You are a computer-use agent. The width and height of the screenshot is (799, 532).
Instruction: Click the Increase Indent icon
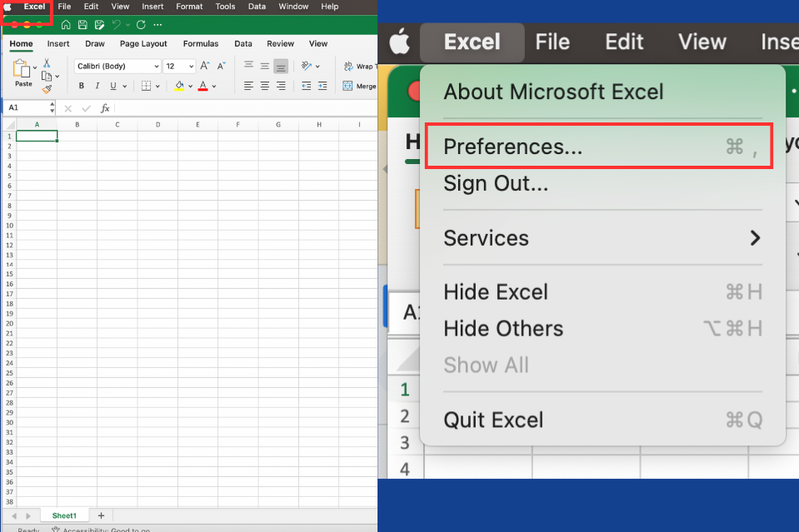tap(322, 86)
